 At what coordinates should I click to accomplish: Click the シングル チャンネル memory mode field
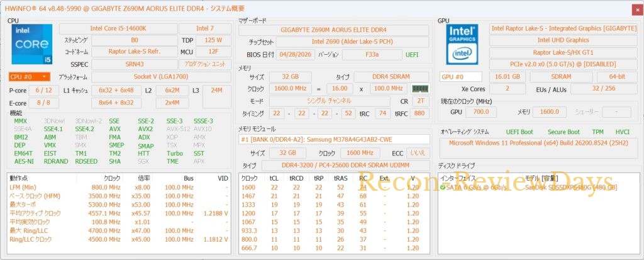tap(330, 101)
